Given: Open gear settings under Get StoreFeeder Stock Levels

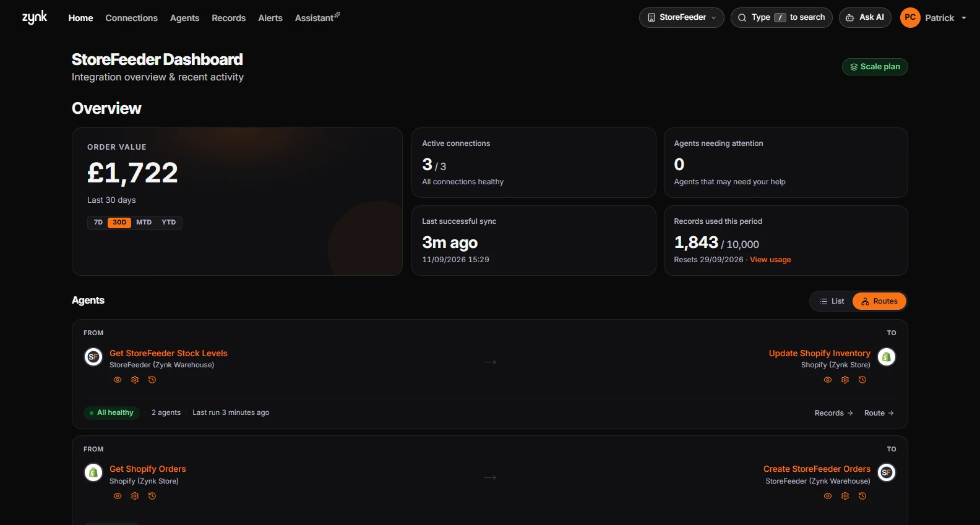Looking at the screenshot, I should pos(135,380).
